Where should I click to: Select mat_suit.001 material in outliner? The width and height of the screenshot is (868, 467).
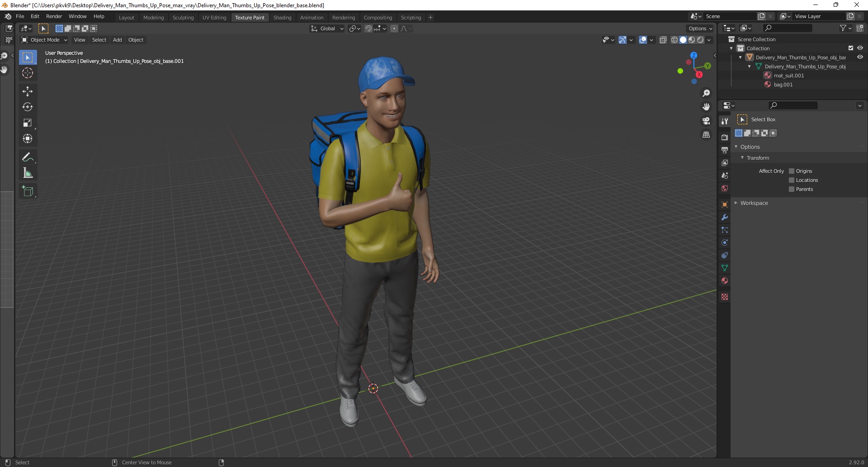tap(788, 76)
